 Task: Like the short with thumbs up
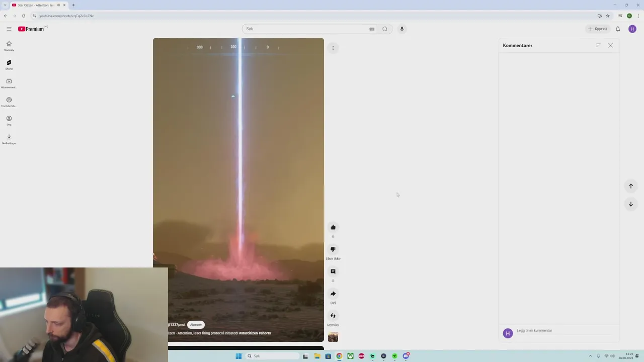(x=333, y=227)
